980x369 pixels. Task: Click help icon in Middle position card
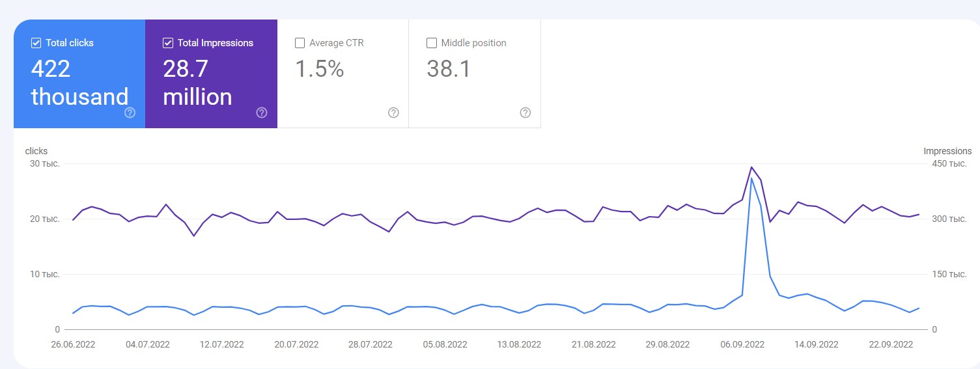(x=525, y=113)
